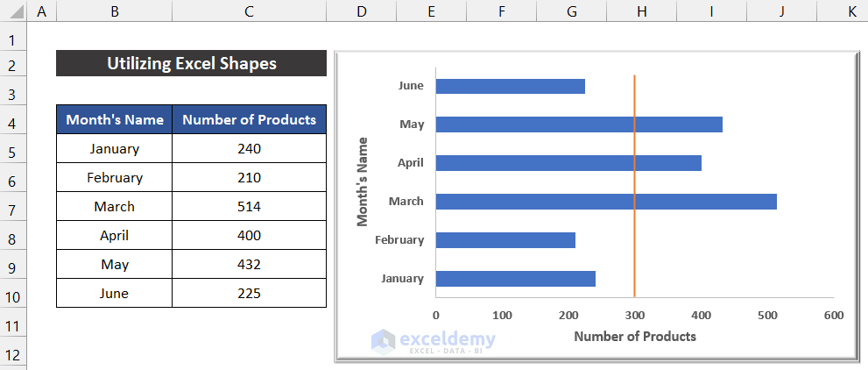Image resolution: width=868 pixels, height=370 pixels.
Task: Click the June bar in the chart
Action: coord(510,86)
